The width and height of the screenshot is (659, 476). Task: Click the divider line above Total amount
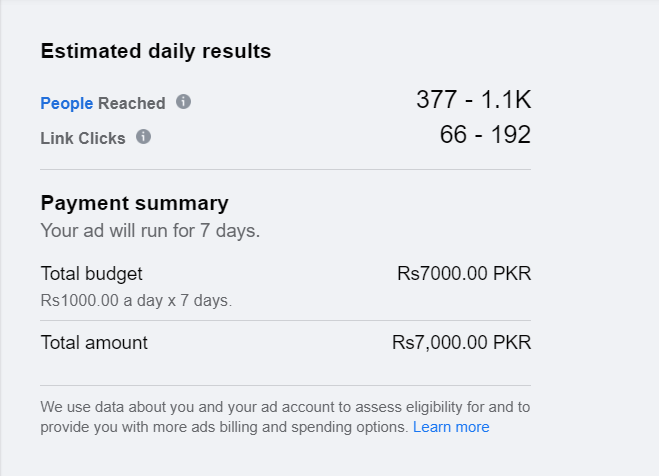click(285, 321)
